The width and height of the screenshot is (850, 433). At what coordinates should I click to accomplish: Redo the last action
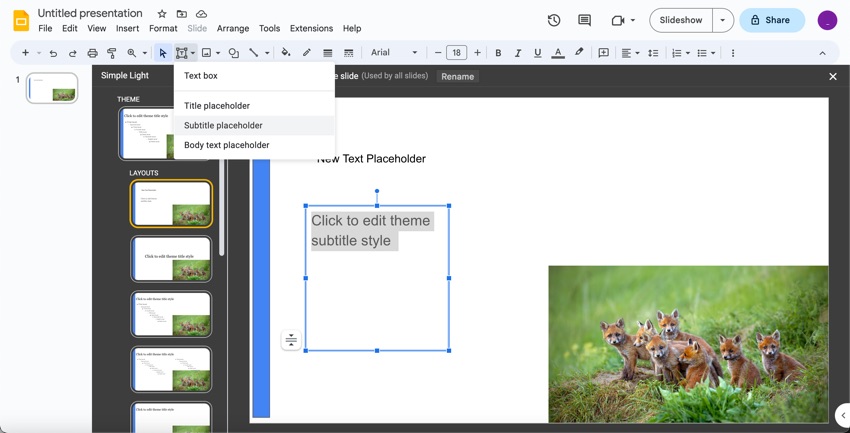[73, 53]
